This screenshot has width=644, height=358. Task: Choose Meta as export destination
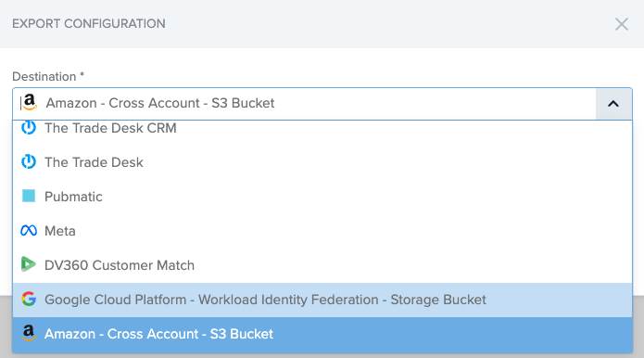(322, 231)
